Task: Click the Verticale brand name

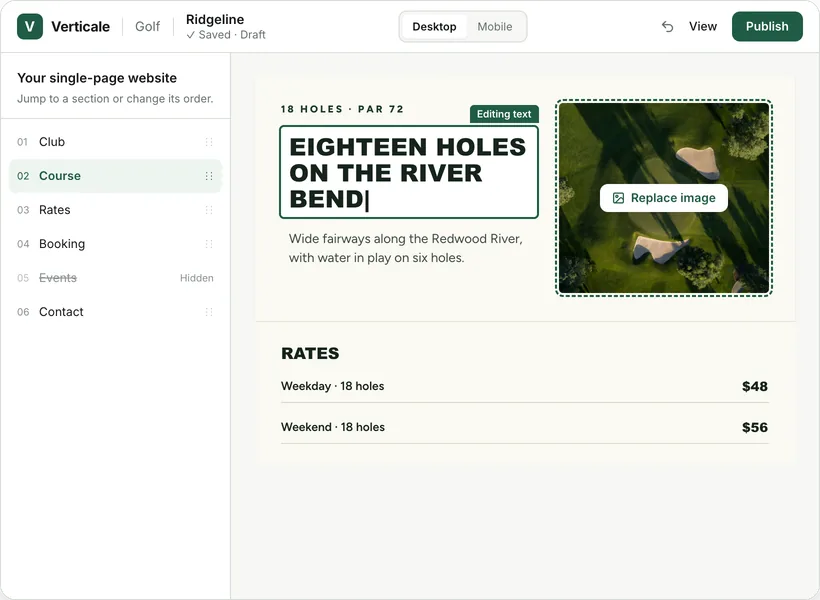Action: pyautogui.click(x=81, y=27)
